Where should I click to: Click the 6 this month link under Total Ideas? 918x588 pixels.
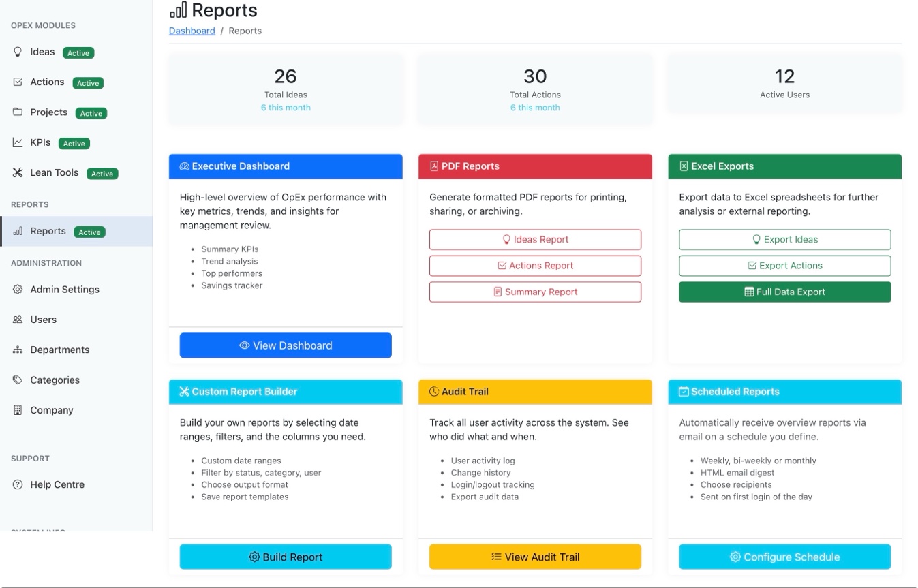tap(286, 107)
